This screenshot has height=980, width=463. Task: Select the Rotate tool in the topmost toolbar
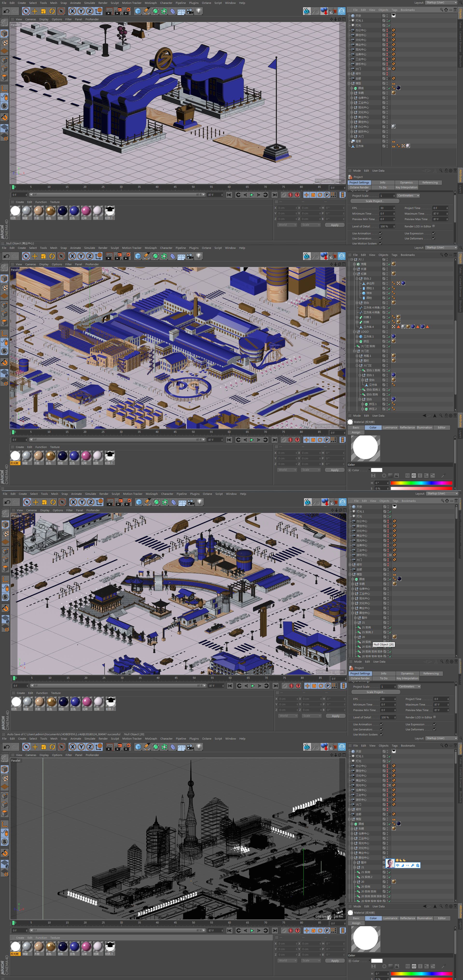pyautogui.click(x=52, y=11)
